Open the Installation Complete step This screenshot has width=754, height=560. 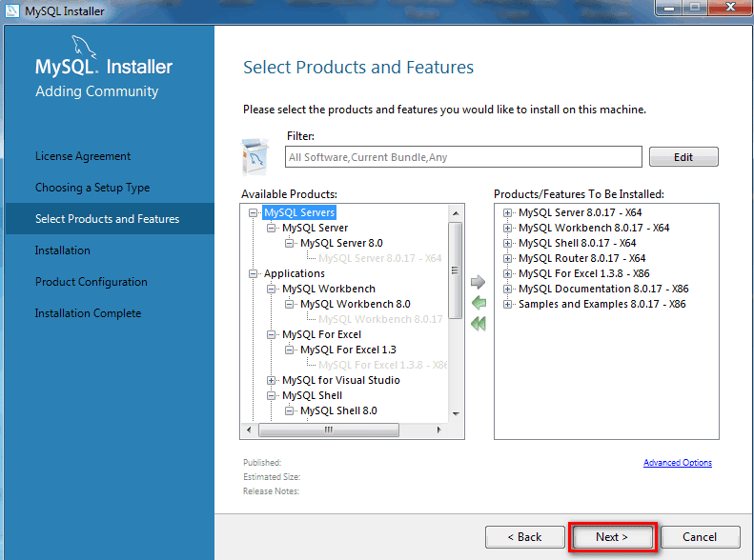pos(88,313)
